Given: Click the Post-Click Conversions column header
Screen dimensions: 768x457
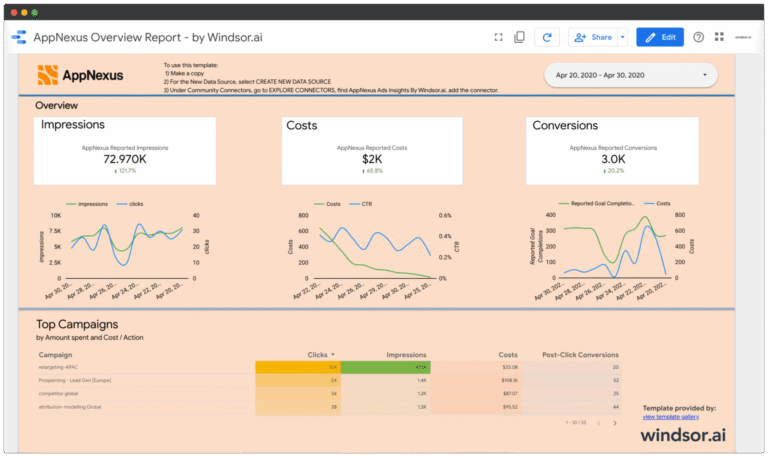Looking at the screenshot, I should [580, 355].
